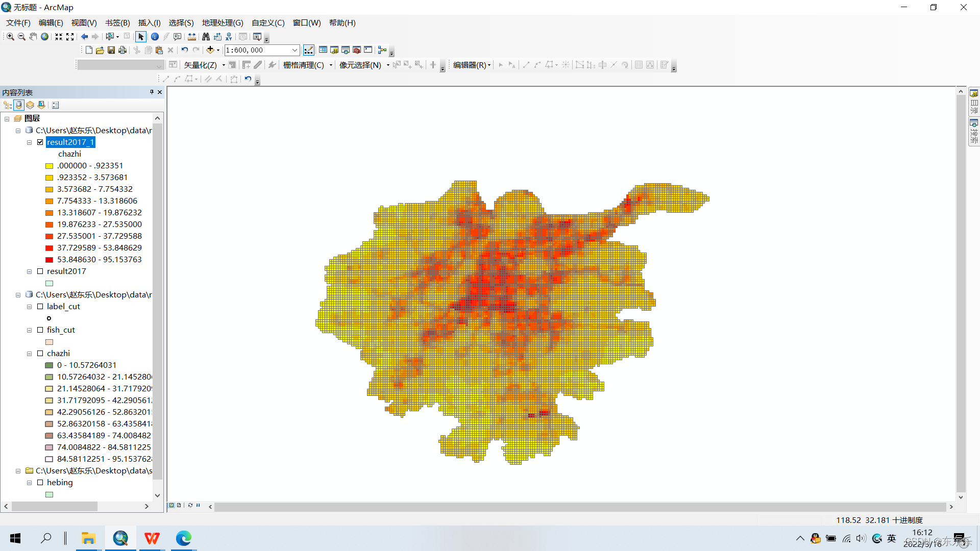980x551 pixels.
Task: Activate the Pan hand tool
Action: point(33,37)
